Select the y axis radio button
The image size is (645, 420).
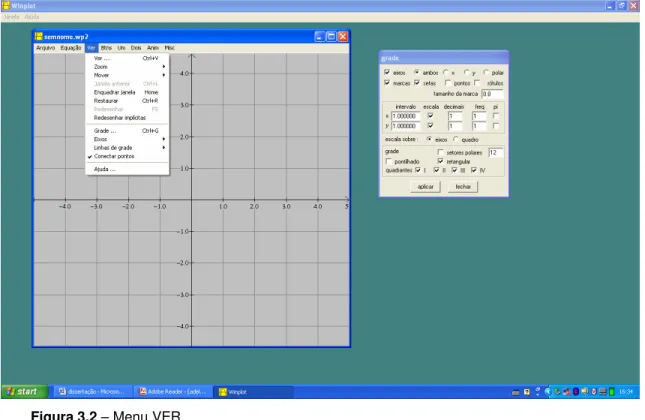466,72
